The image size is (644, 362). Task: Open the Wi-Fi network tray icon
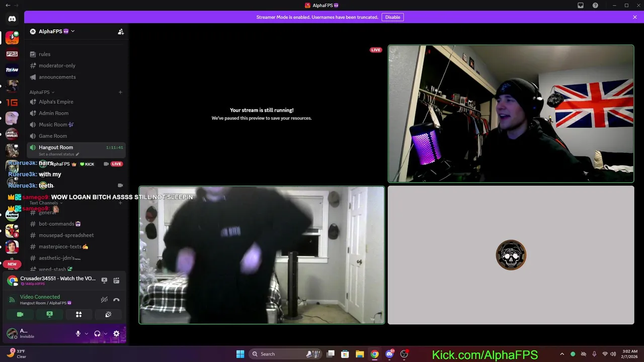(x=605, y=354)
